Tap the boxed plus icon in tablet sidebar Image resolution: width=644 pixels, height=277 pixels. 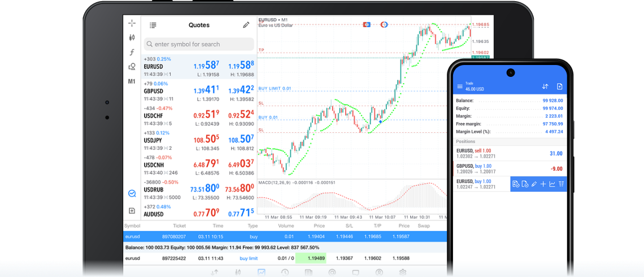[132, 211]
